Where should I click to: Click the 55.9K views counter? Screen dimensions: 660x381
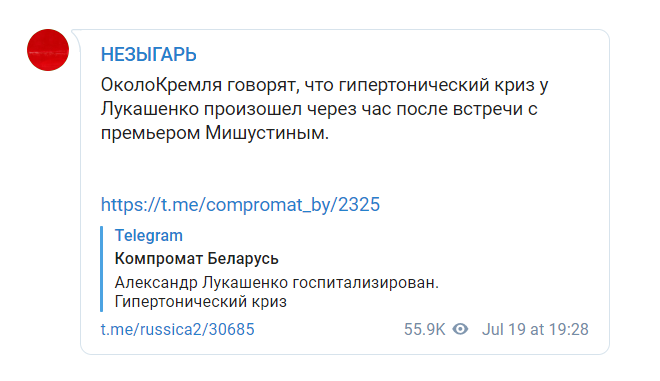424,329
